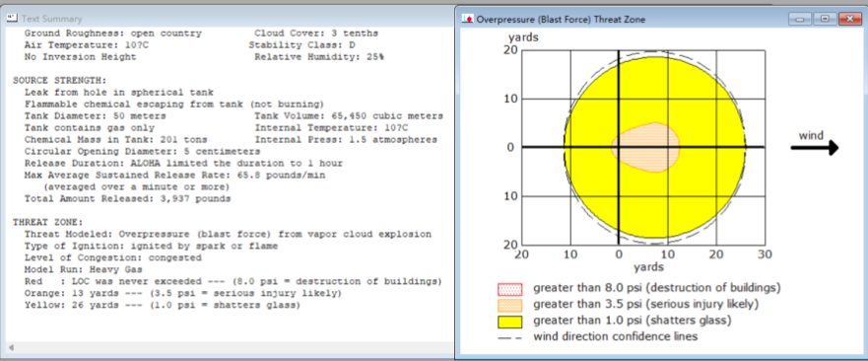Click the '30' tick label on the horizontal axis

coord(765,253)
